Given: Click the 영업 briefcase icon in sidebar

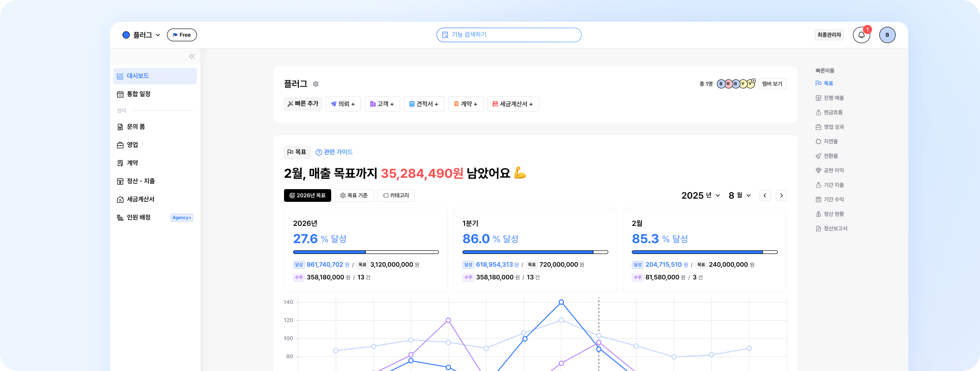Looking at the screenshot, I should [x=120, y=145].
